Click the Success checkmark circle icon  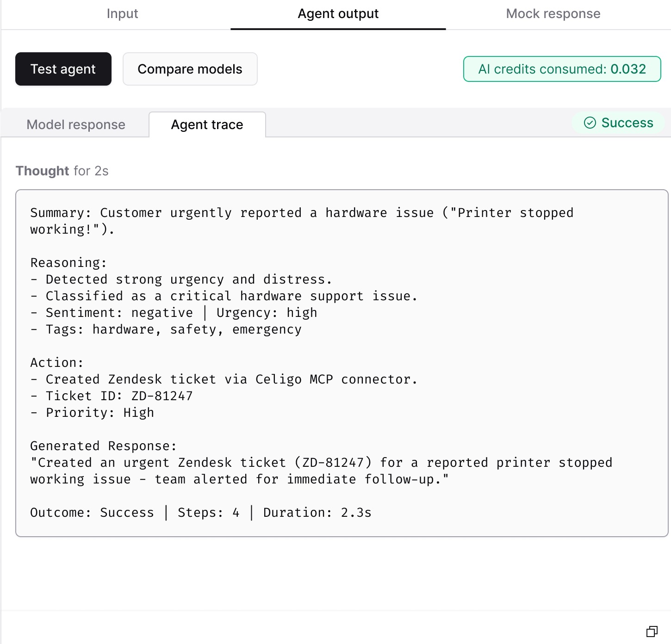[x=590, y=123]
